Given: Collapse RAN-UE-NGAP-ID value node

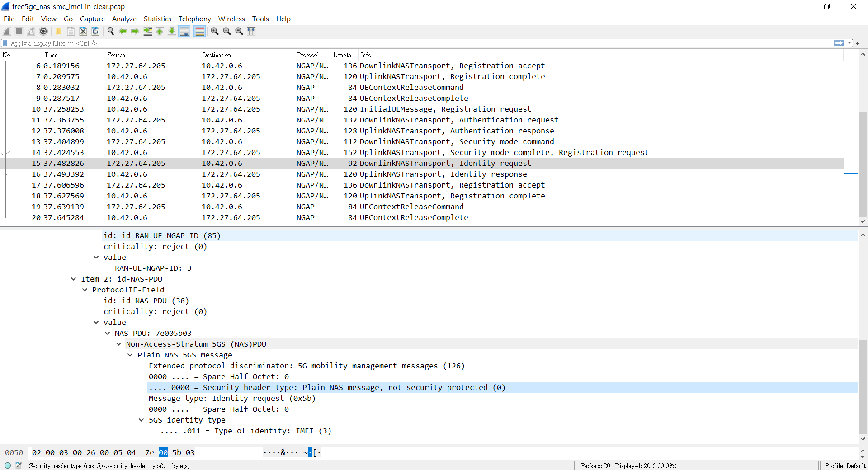Looking at the screenshot, I should (96, 258).
